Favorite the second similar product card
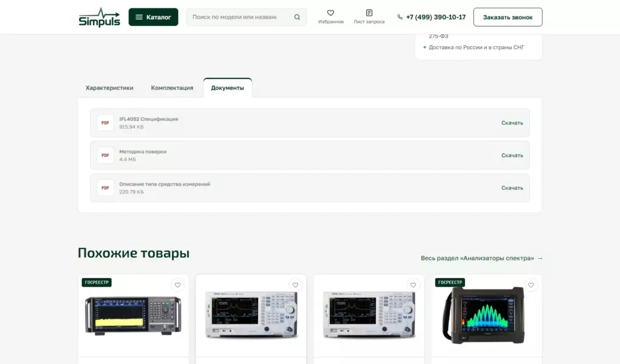 [295, 285]
